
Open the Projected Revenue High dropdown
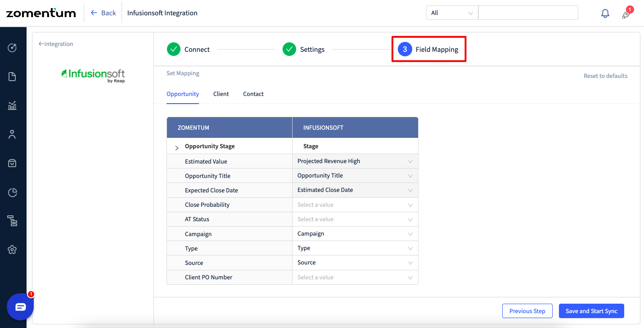tap(355, 161)
